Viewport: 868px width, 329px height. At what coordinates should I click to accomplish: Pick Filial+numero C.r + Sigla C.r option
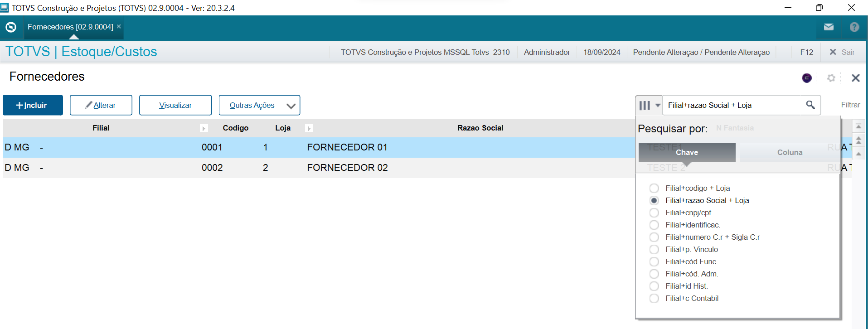point(654,237)
